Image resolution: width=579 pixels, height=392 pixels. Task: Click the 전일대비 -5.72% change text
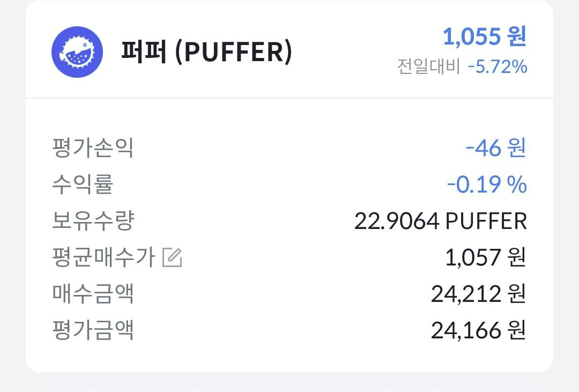(462, 67)
